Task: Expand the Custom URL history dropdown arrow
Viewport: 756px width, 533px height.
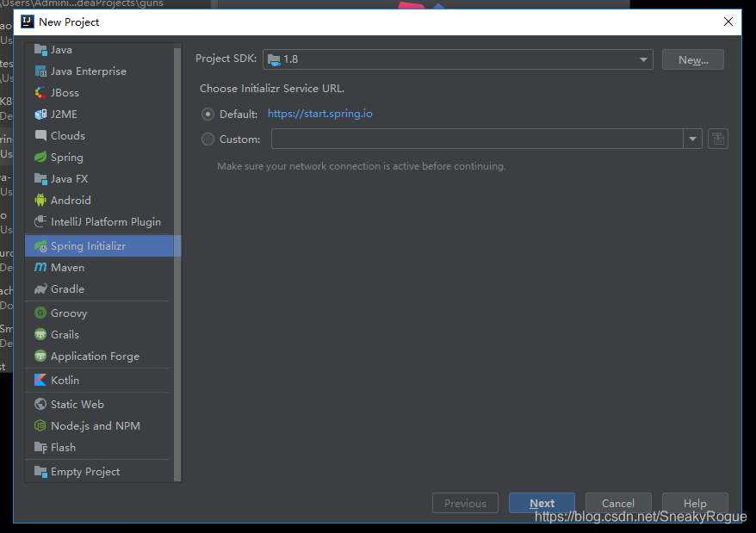Action: [692, 139]
